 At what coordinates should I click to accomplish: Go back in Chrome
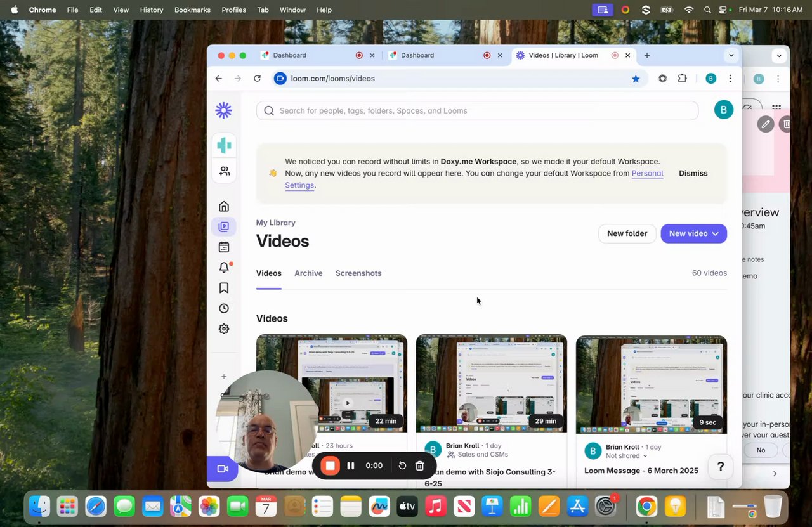tap(218, 79)
